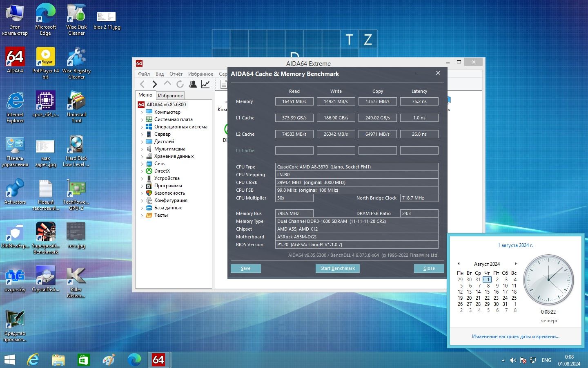Viewport: 588px width, 368px height.
Task: Open Wise Disk Cleaner shortcut
Action: click(76, 19)
